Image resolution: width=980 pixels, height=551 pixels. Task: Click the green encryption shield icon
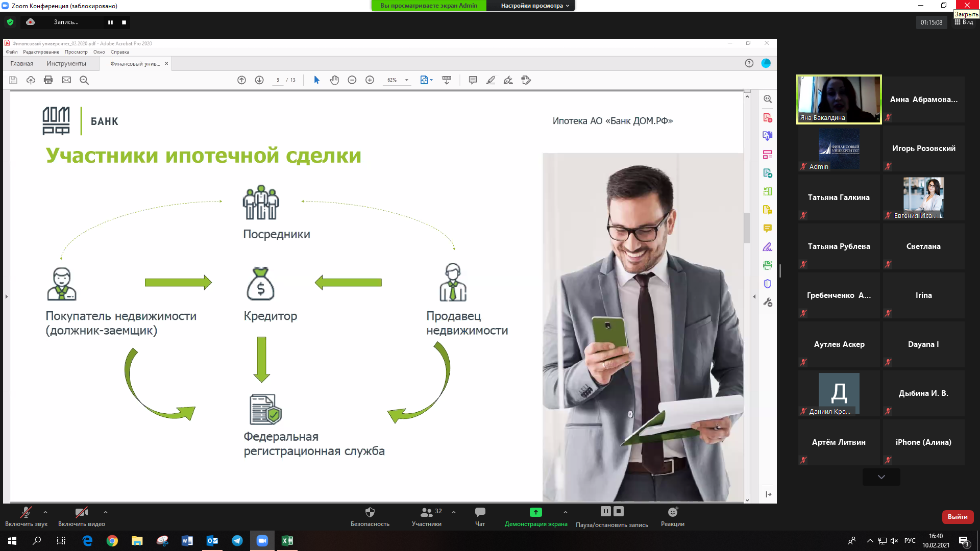pos(10,22)
